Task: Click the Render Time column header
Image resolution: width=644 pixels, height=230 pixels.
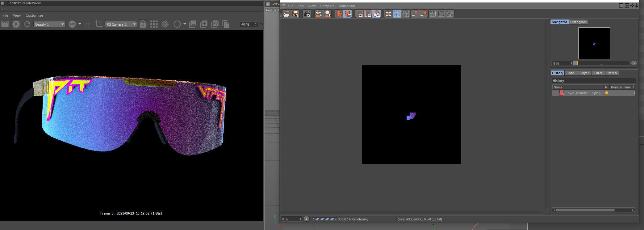Action: [x=621, y=87]
